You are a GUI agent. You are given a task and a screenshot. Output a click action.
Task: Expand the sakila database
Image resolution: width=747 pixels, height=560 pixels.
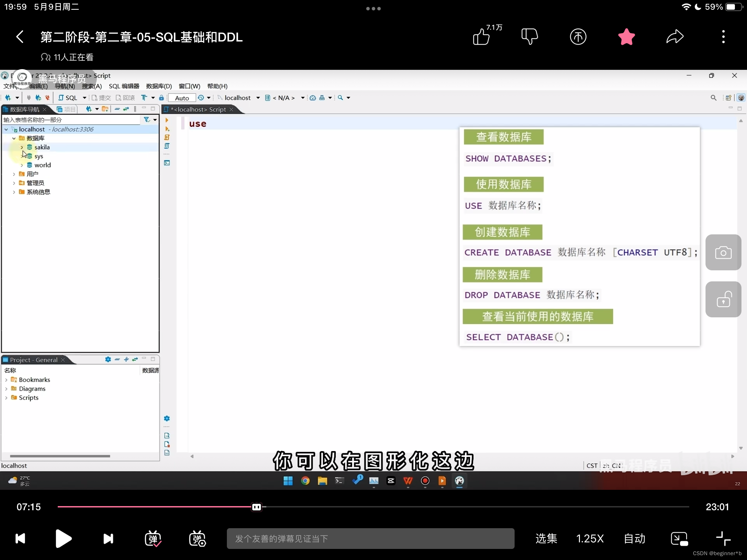coord(22,147)
